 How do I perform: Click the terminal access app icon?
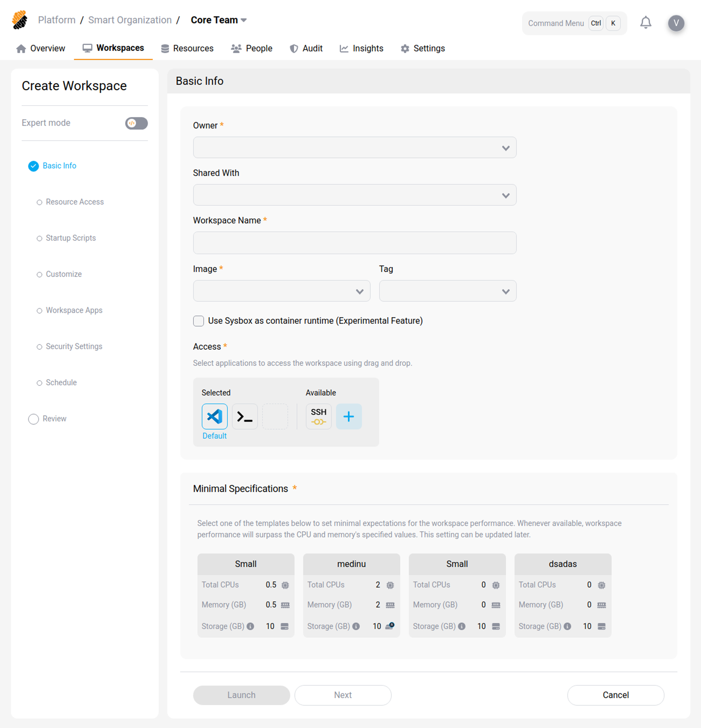click(244, 416)
